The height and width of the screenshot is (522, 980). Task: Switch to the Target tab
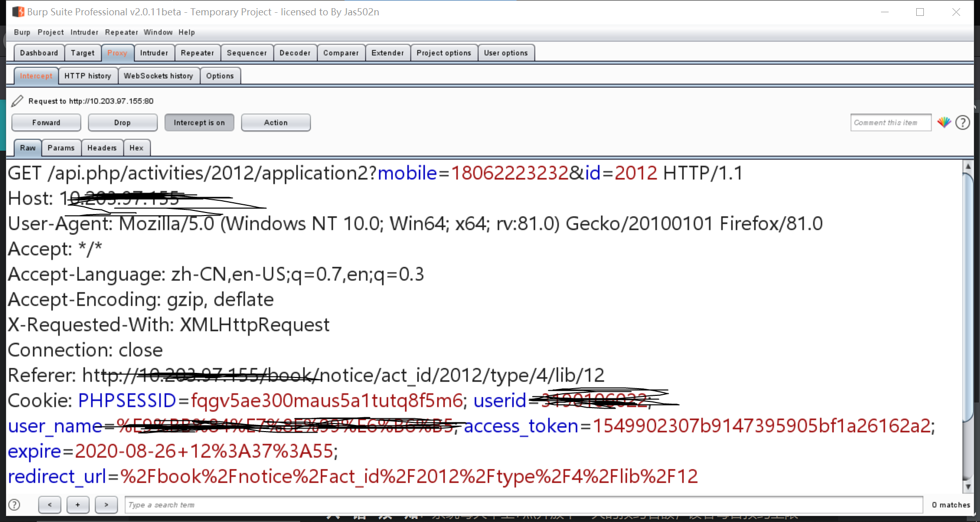point(83,53)
